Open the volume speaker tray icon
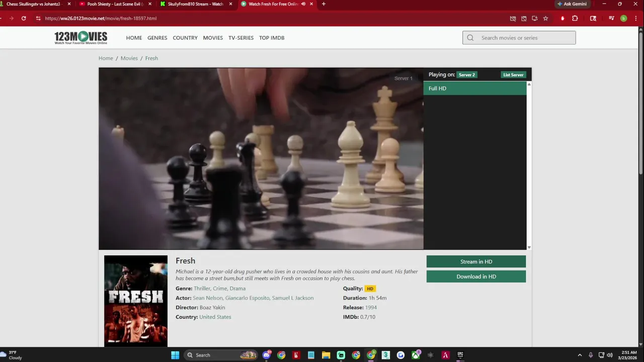 point(610,355)
